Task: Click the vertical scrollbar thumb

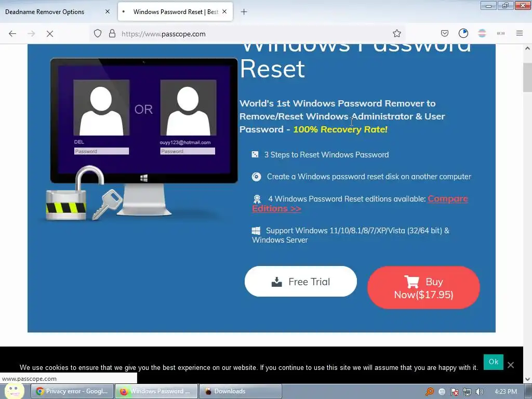Action: point(527,77)
